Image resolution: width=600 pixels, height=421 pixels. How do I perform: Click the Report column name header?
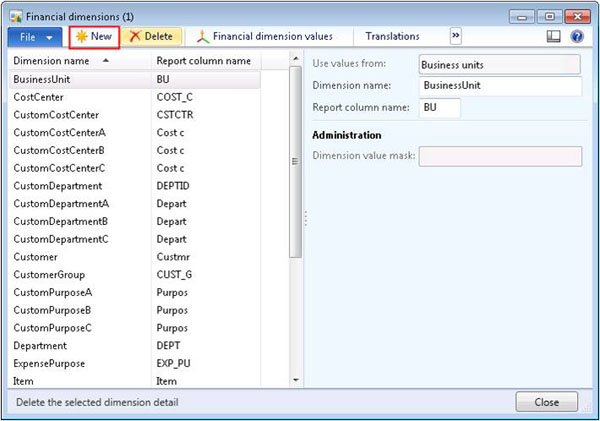[203, 60]
